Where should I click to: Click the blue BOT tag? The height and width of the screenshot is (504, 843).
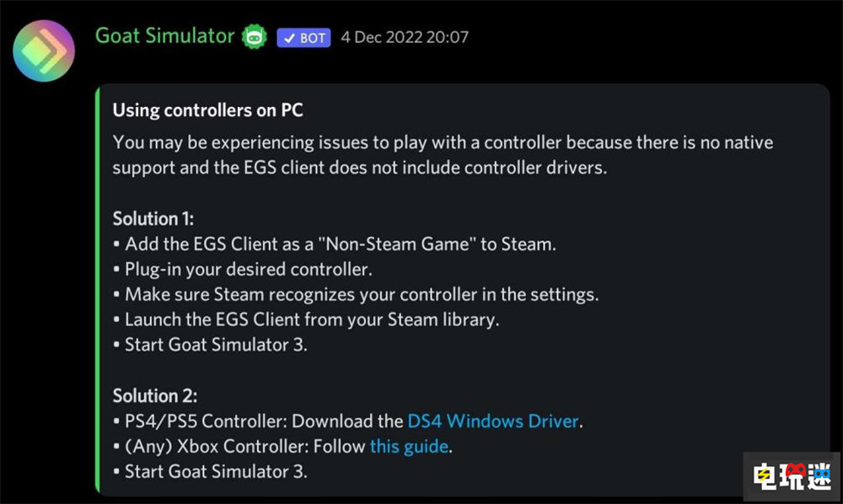point(303,37)
